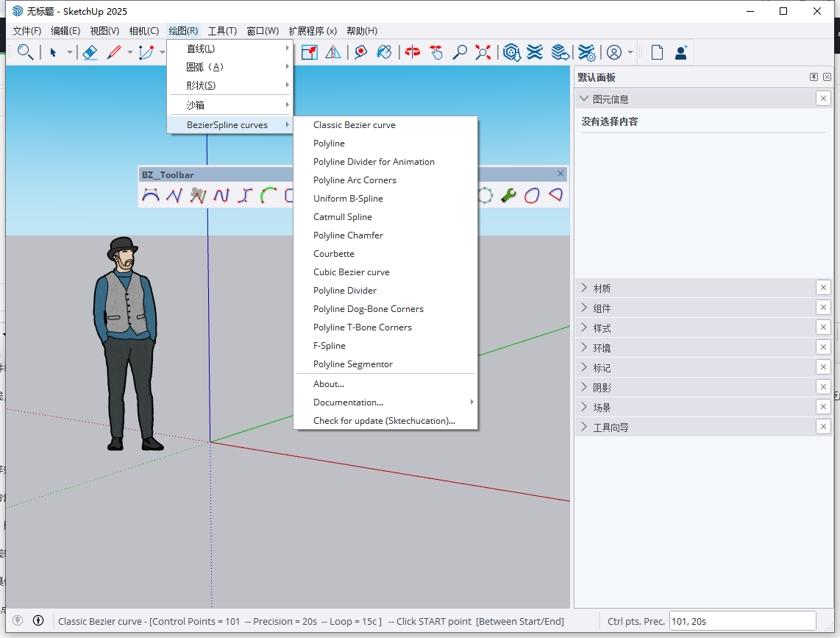Click the green wrench settings icon on BZ_Toolbar
The height and width of the screenshot is (638, 840).
tap(508, 195)
